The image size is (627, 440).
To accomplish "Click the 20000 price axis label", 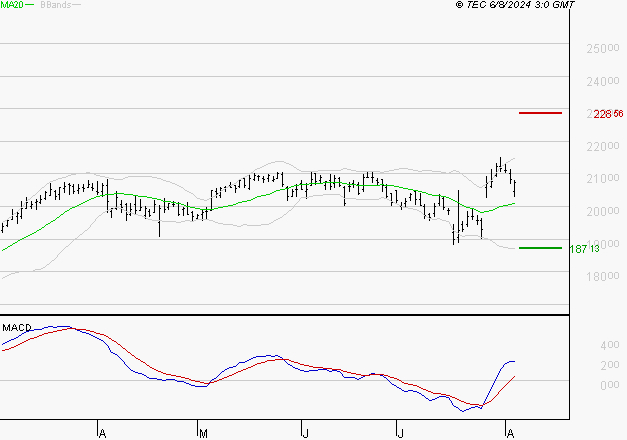I will (603, 211).
